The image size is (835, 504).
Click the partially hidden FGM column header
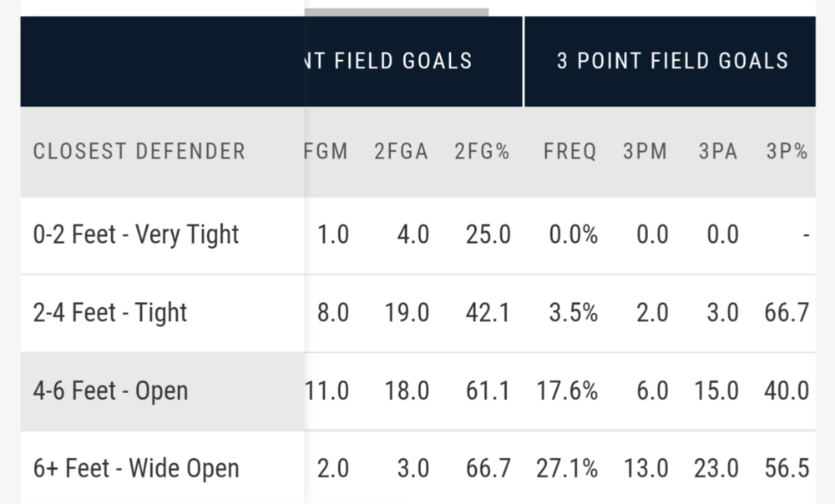point(327,151)
